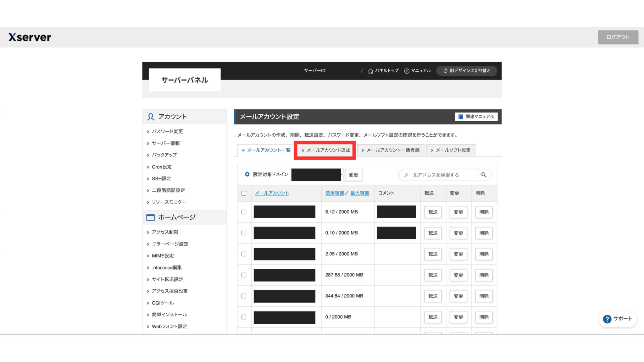644x362 pixels.
Task: Click the 旧デザインに切り替え refresh icon
Action: coord(445,71)
